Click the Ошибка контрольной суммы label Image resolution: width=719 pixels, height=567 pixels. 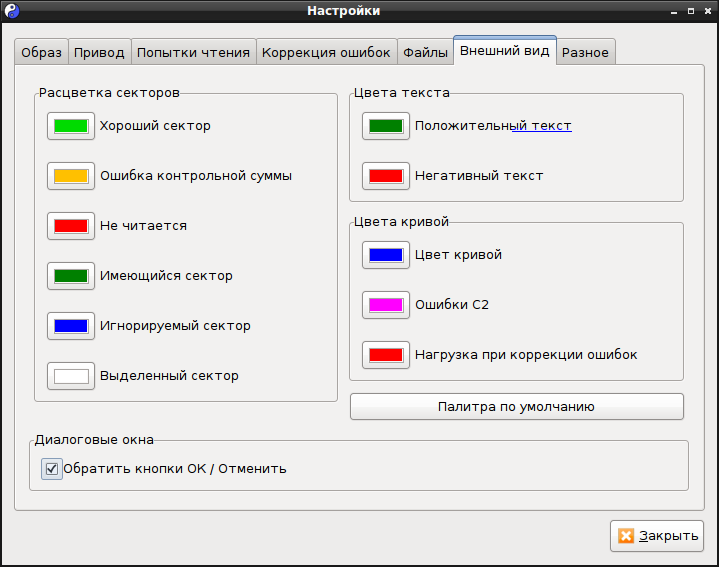point(196,176)
